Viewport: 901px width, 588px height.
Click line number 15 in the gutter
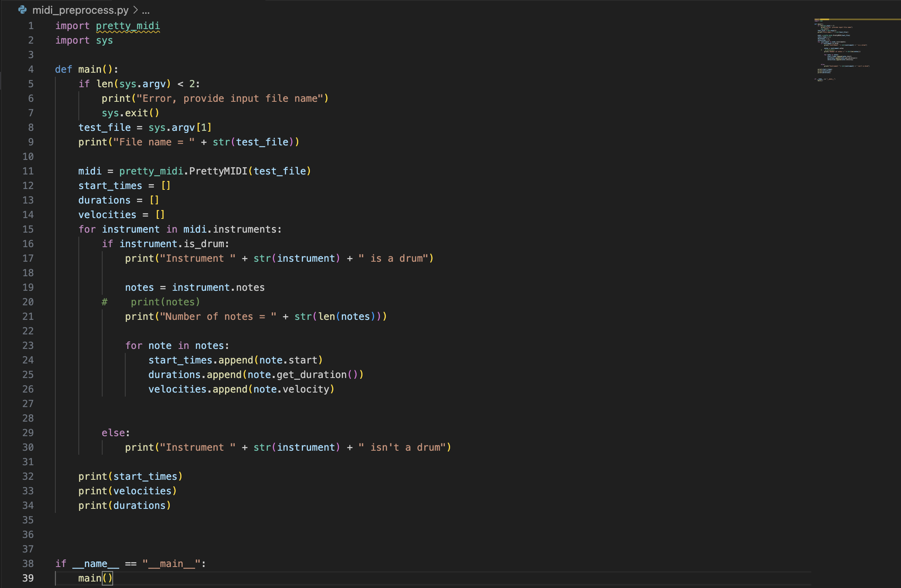point(28,229)
